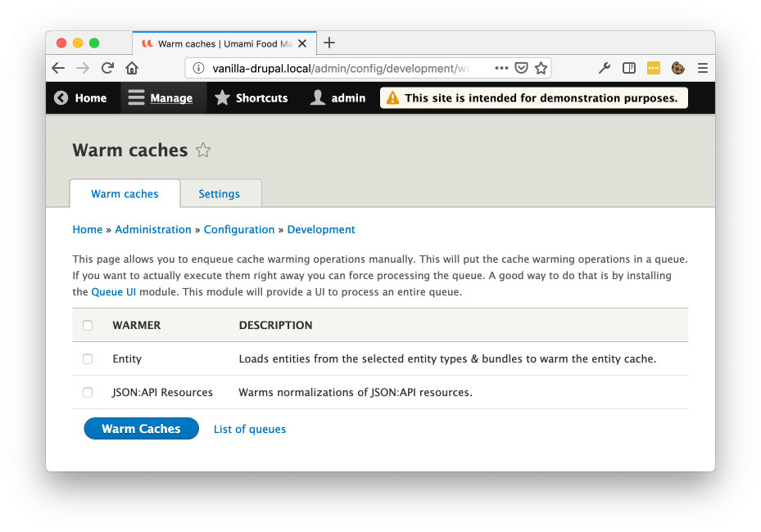Screen dimensions: 761x532
Task: Open the wrench developer tools icon
Action: pos(605,69)
